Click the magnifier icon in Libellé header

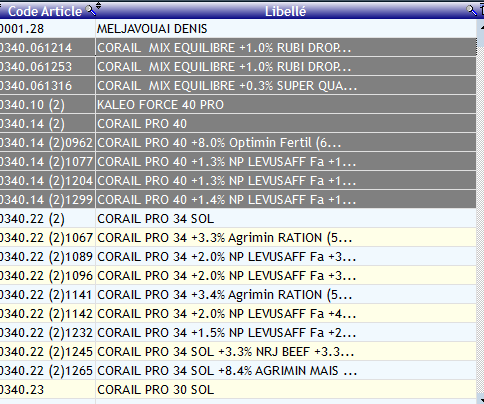coord(471,11)
